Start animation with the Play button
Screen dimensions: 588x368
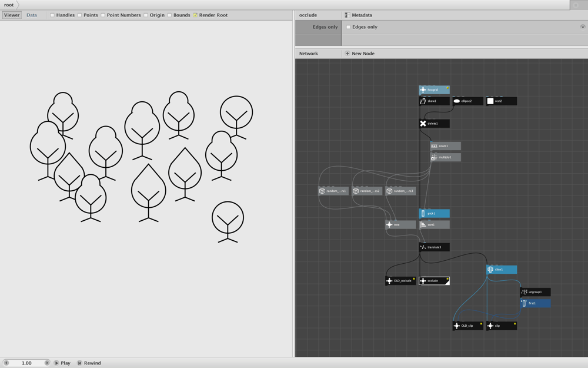click(x=62, y=363)
